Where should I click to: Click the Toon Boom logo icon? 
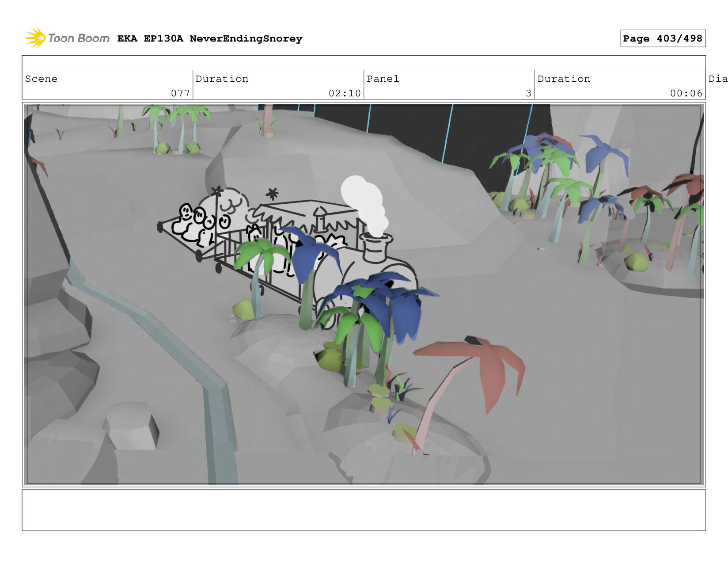35,38
